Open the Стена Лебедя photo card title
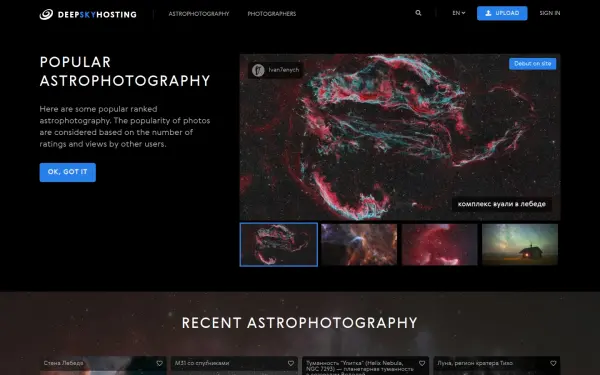Screen dimensions: 600x375 point(63,363)
